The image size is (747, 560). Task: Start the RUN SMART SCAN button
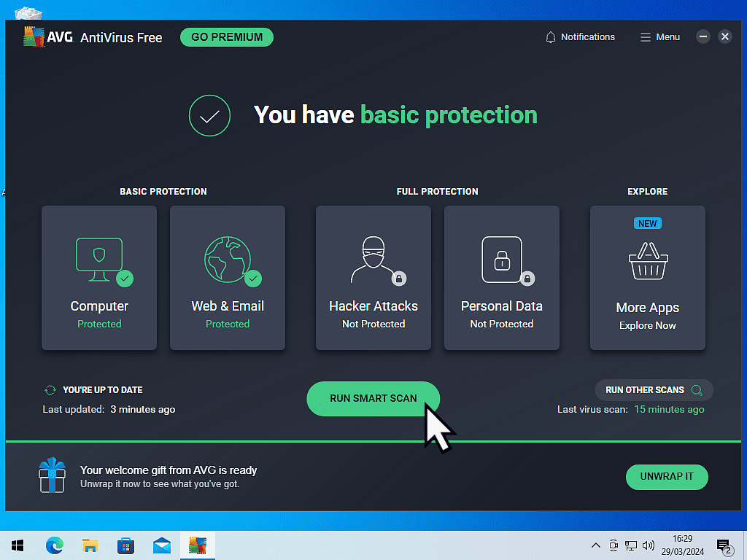pos(373,399)
